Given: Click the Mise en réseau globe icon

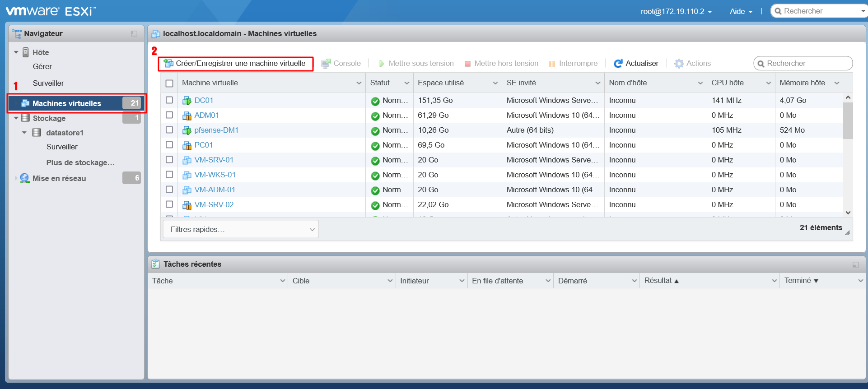Looking at the screenshot, I should [25, 178].
